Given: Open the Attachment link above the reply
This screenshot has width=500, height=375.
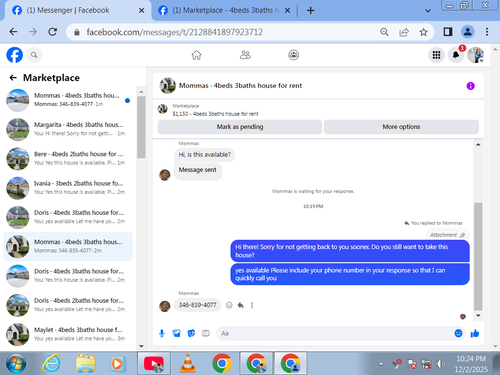Looking at the screenshot, I should (x=447, y=235).
